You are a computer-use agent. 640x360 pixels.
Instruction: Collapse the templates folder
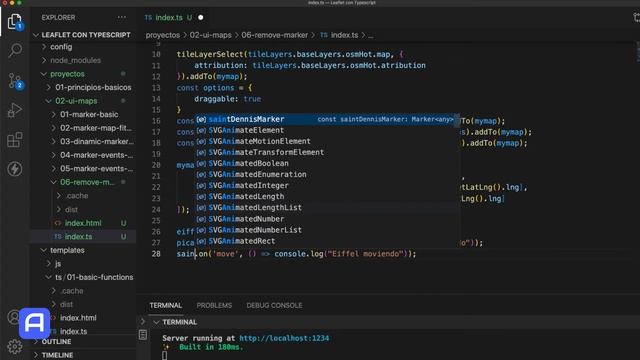click(x=83, y=250)
